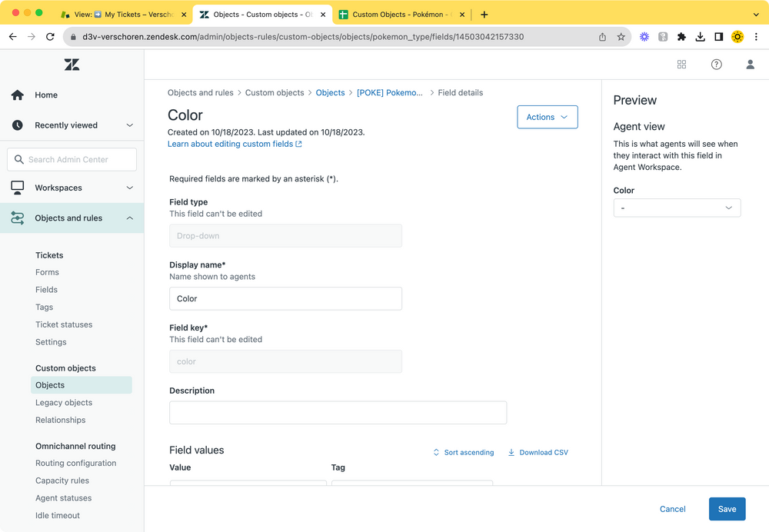Click Learn about editing custom fields link
The width and height of the screenshot is (769, 532).
229,144
